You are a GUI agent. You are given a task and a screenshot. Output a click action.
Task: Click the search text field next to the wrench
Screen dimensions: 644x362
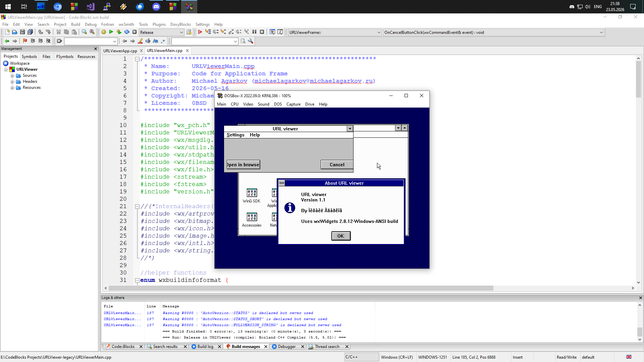pos(205,41)
